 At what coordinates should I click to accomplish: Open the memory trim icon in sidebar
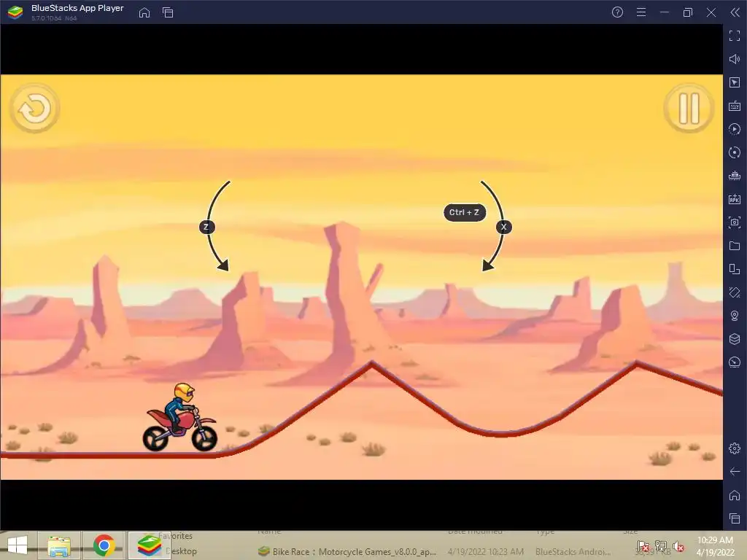[735, 176]
